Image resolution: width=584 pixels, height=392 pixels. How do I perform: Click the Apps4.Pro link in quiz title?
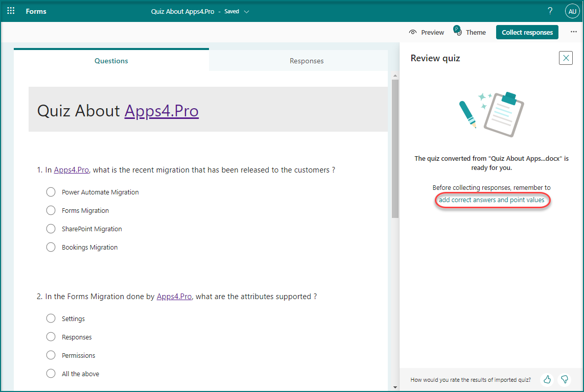click(x=161, y=111)
